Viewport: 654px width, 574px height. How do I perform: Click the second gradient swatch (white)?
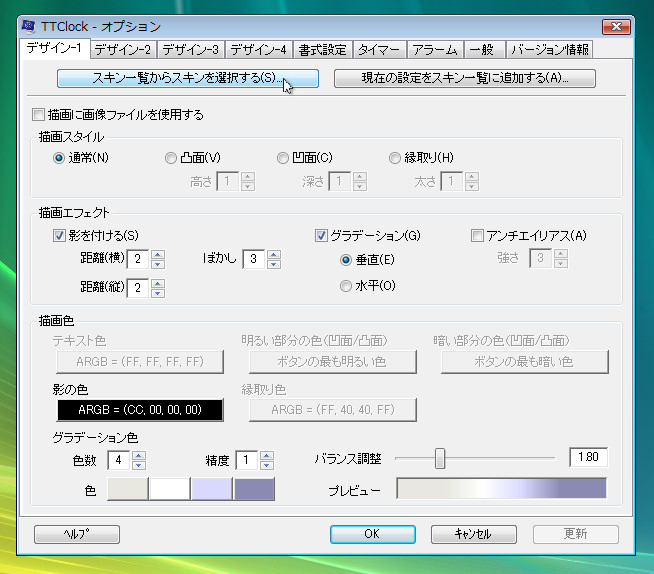pyautogui.click(x=170, y=489)
